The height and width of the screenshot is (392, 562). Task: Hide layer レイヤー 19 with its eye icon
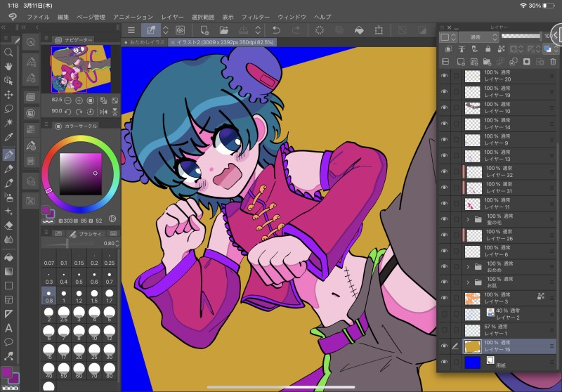click(445, 92)
